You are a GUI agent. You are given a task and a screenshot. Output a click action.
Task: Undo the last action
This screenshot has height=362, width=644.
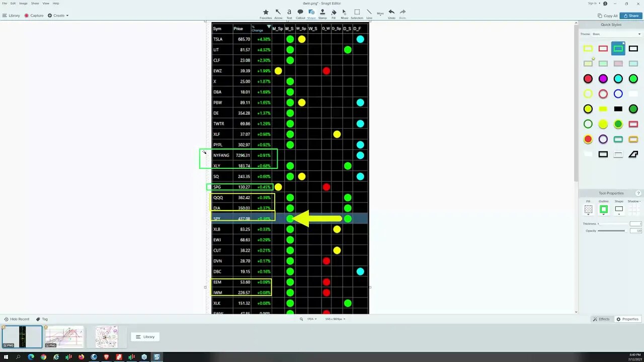pyautogui.click(x=391, y=14)
